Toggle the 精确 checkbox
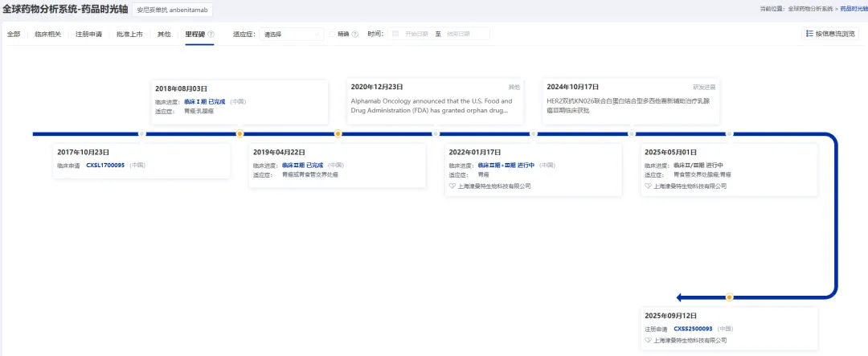 tap(332, 35)
